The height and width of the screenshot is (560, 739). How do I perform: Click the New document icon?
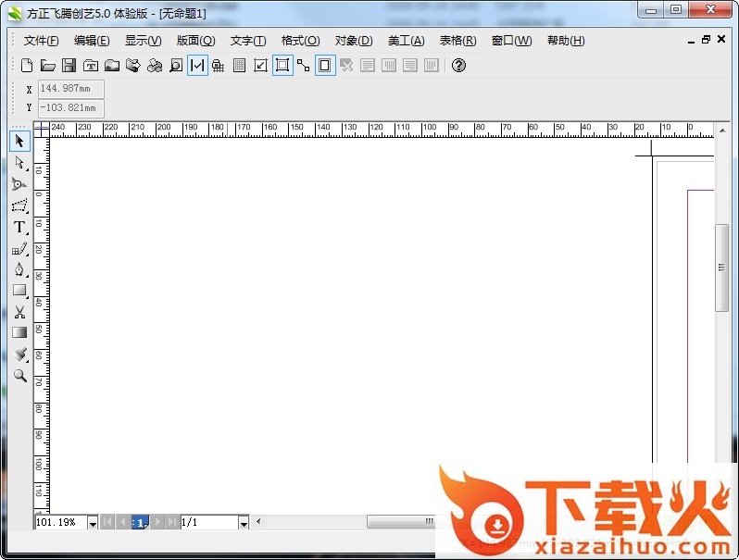27,66
